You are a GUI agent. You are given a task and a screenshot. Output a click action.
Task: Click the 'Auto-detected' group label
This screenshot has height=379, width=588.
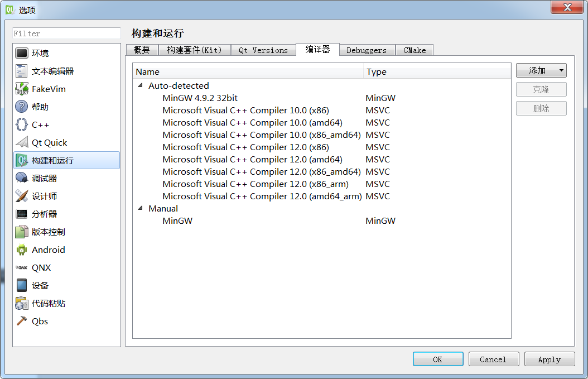coord(179,85)
